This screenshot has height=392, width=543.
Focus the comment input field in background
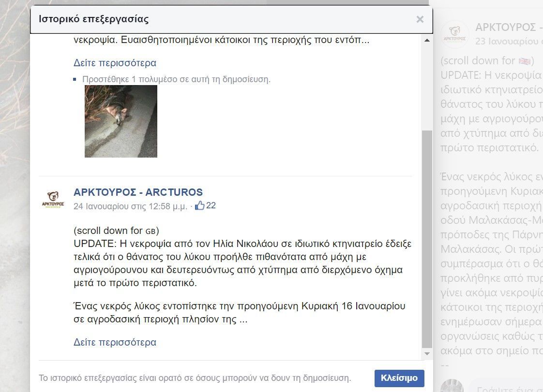(x=508, y=388)
